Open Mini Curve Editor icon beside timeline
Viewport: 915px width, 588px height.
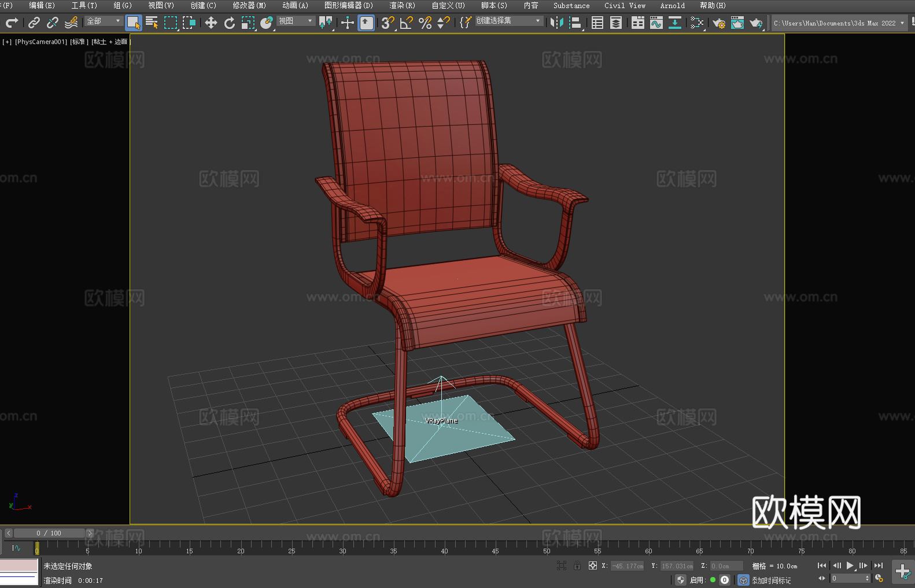(x=16, y=548)
